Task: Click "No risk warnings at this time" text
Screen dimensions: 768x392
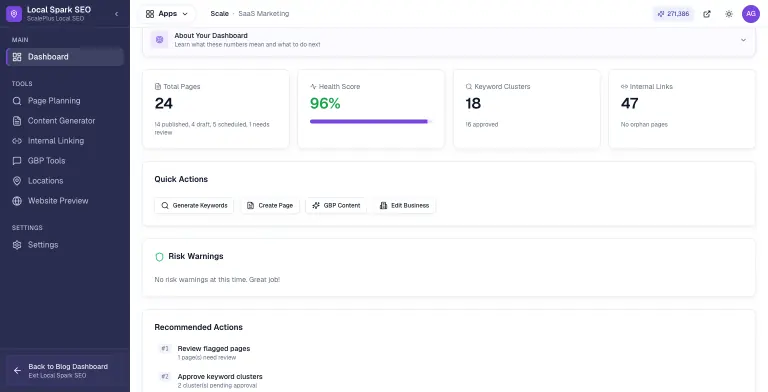Action: coord(217,280)
